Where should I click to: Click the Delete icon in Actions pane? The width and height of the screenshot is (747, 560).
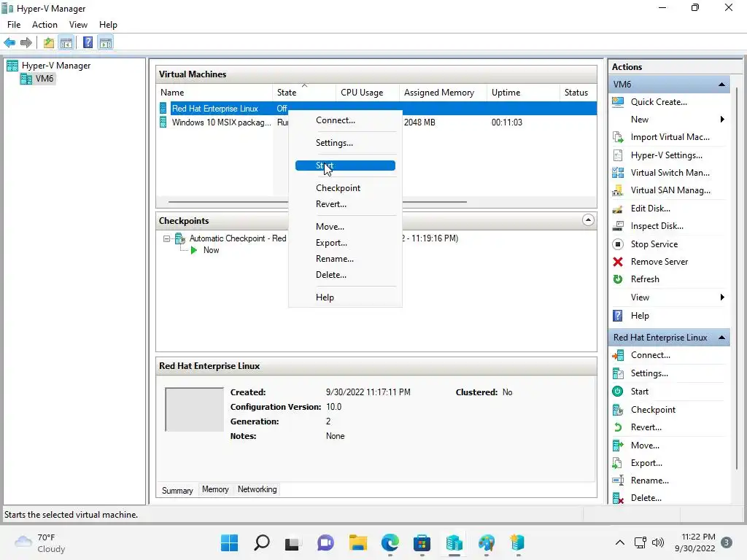click(x=618, y=498)
